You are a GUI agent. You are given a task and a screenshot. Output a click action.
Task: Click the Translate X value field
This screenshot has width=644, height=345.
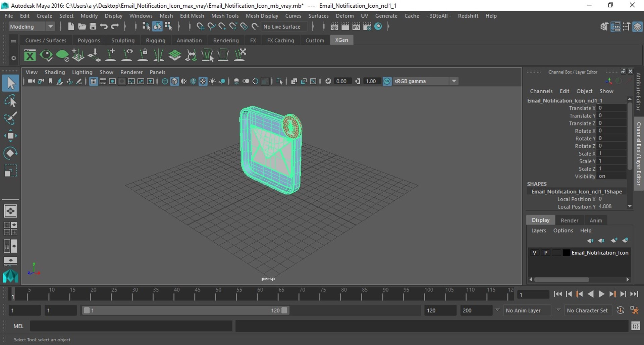pos(612,108)
